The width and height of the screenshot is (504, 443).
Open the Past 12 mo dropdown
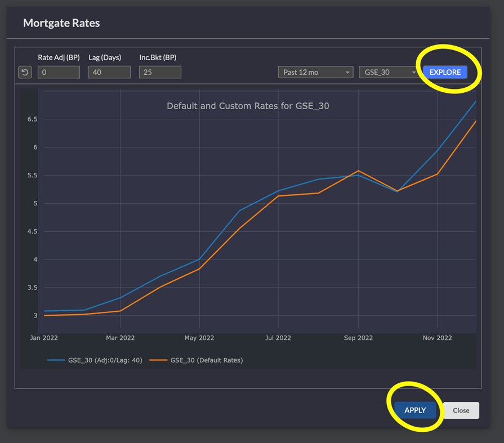click(x=315, y=72)
